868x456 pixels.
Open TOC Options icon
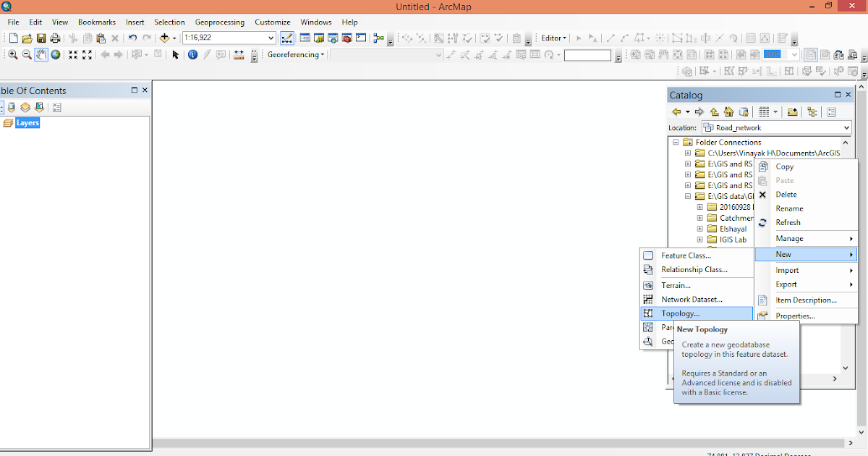57,107
